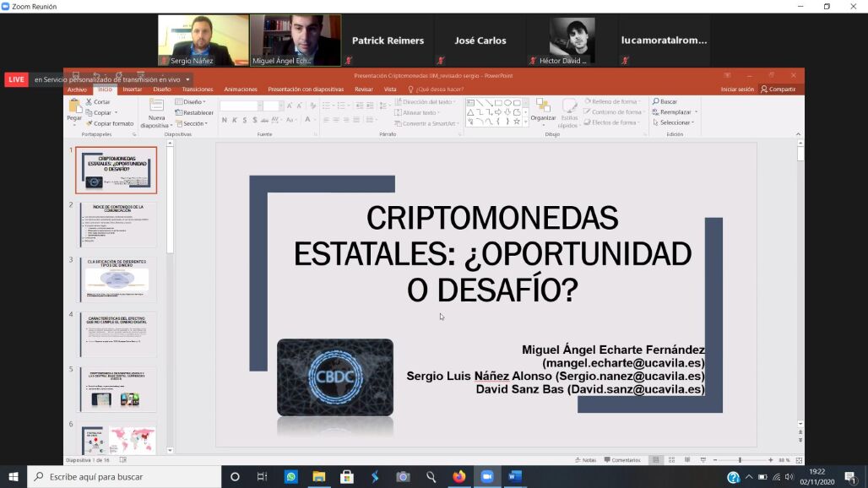The width and height of the screenshot is (868, 488).
Task: Open Word from the taskbar
Action: (514, 477)
